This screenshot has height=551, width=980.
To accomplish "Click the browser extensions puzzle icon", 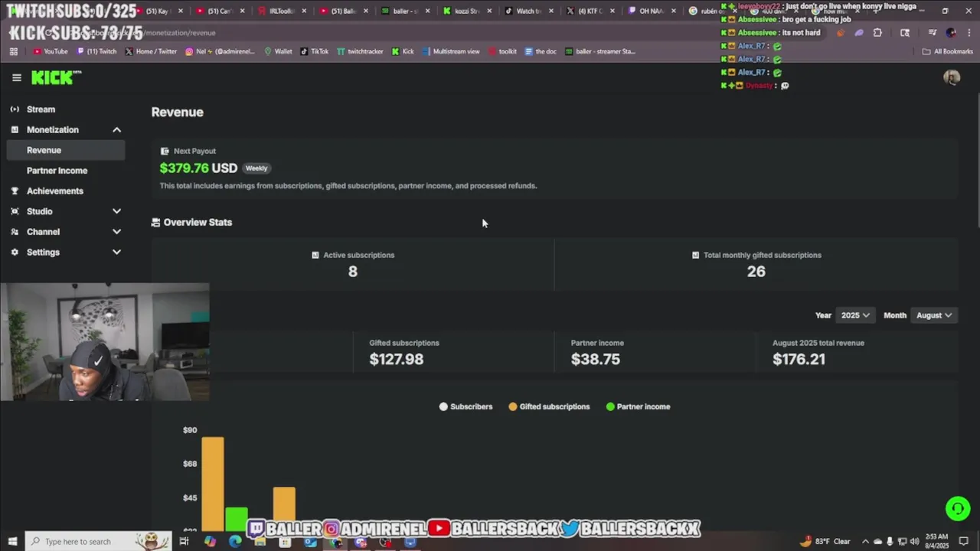I will point(877,33).
